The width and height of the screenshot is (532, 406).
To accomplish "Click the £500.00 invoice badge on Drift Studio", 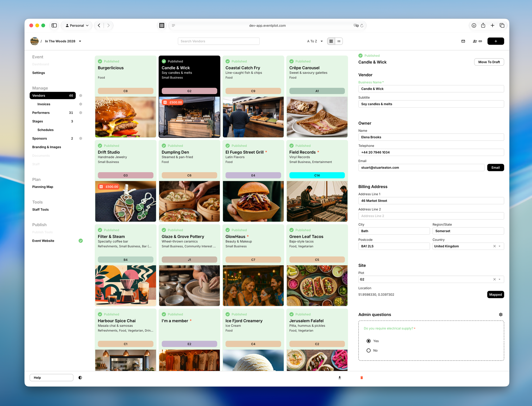I will pyautogui.click(x=109, y=187).
